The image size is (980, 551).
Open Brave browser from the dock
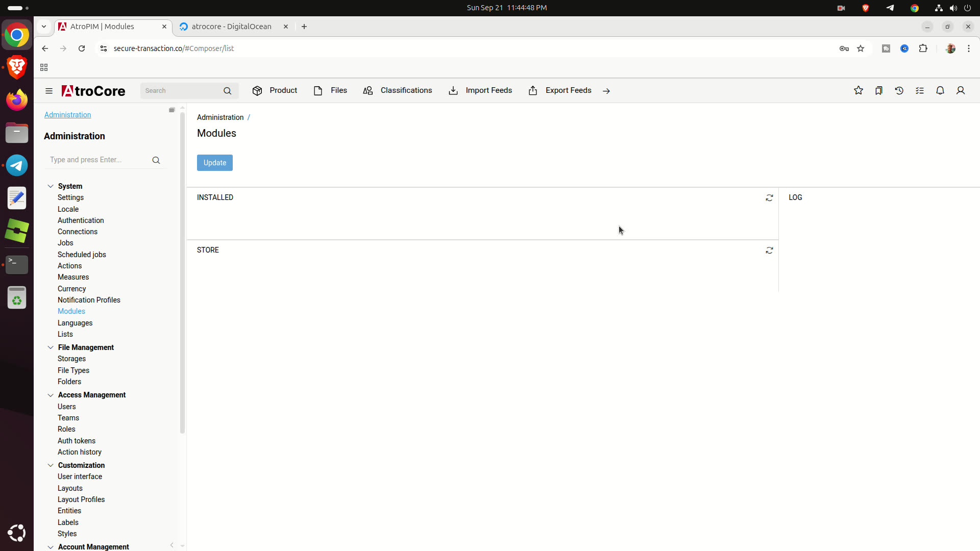[17, 67]
